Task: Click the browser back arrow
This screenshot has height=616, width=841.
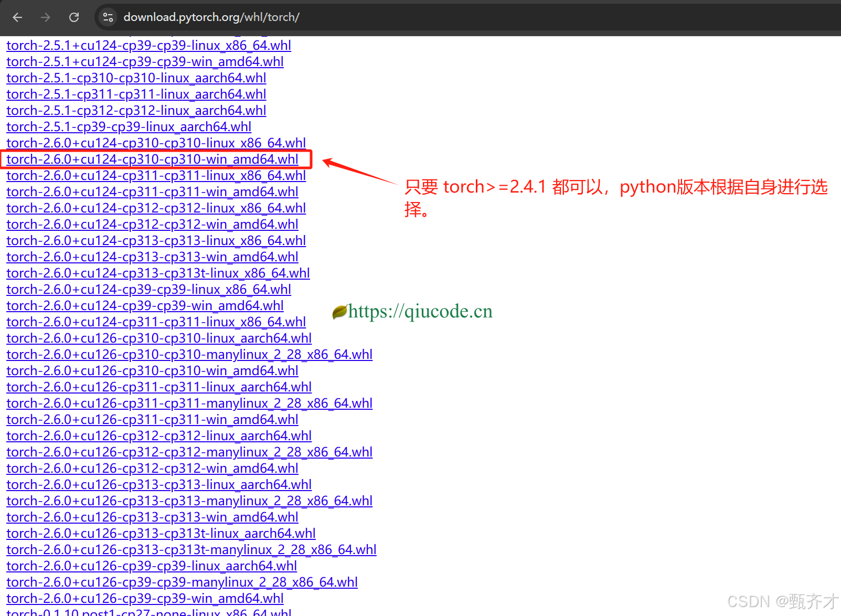Action: tap(17, 17)
